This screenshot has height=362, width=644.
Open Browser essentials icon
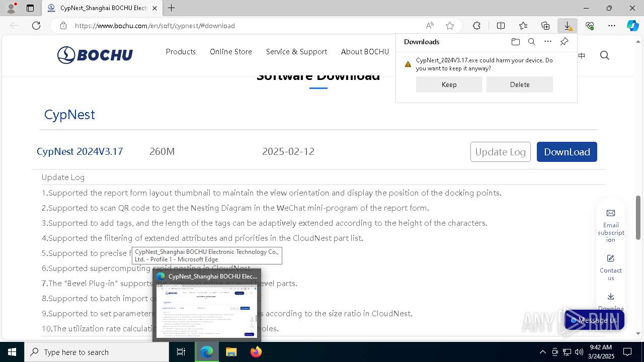click(590, 26)
